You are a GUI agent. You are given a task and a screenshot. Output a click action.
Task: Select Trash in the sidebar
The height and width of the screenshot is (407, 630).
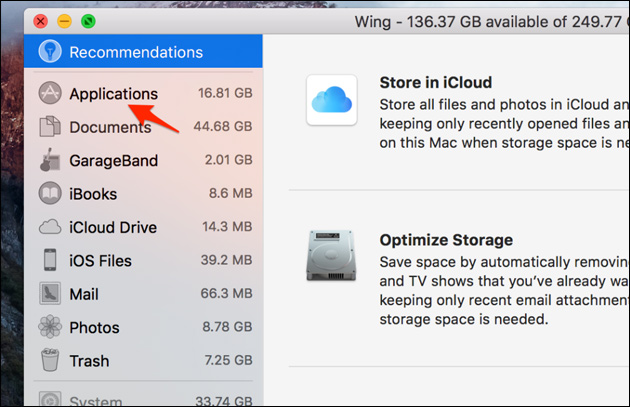click(x=143, y=360)
